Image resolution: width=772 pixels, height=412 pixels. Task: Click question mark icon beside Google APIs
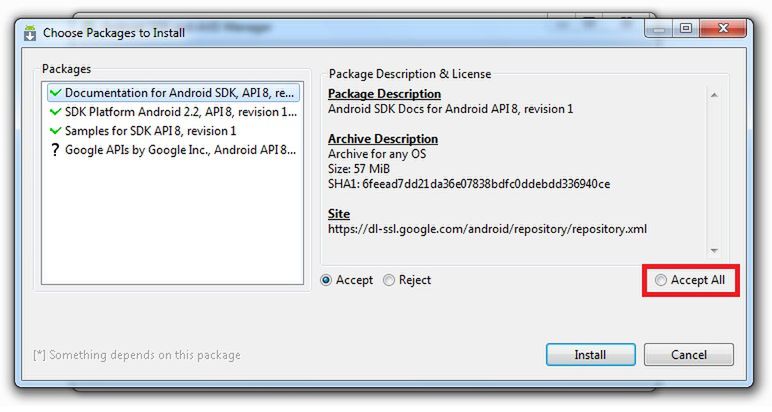click(x=54, y=150)
